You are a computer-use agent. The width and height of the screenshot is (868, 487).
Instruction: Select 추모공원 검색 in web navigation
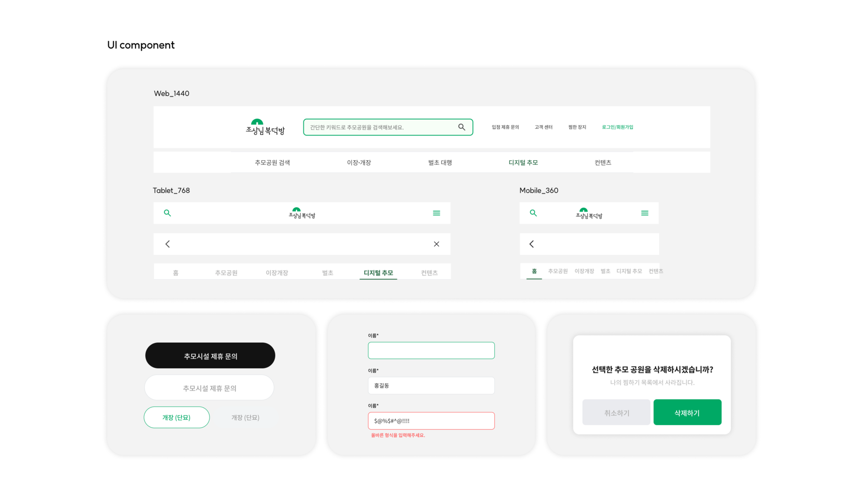click(272, 162)
